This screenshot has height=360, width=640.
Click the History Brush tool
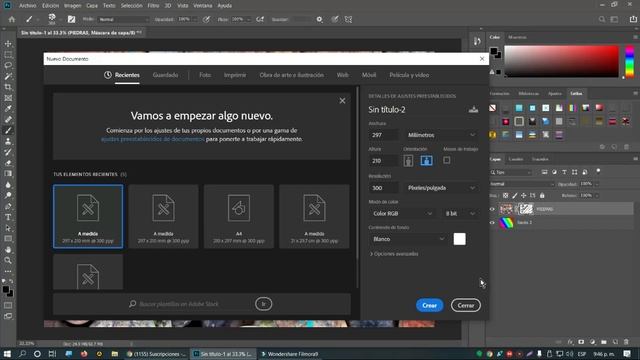click(8, 152)
